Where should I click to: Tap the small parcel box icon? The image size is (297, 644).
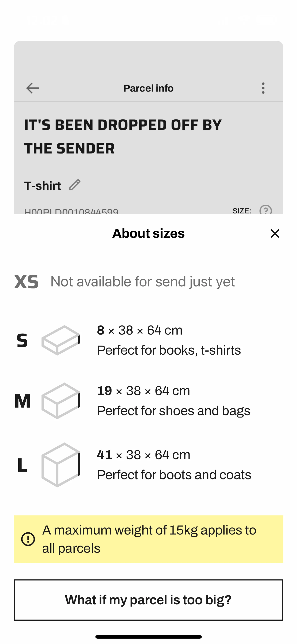[61, 340]
